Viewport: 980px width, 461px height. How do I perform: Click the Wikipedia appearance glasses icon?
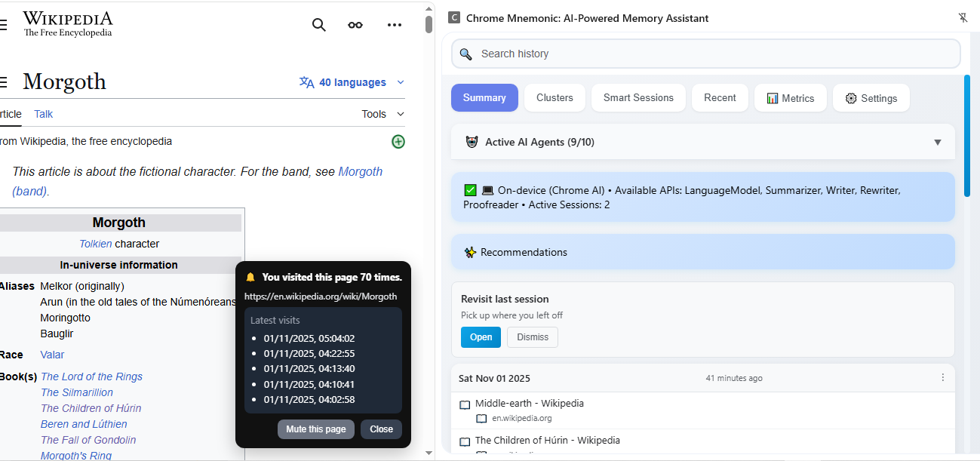click(x=355, y=25)
